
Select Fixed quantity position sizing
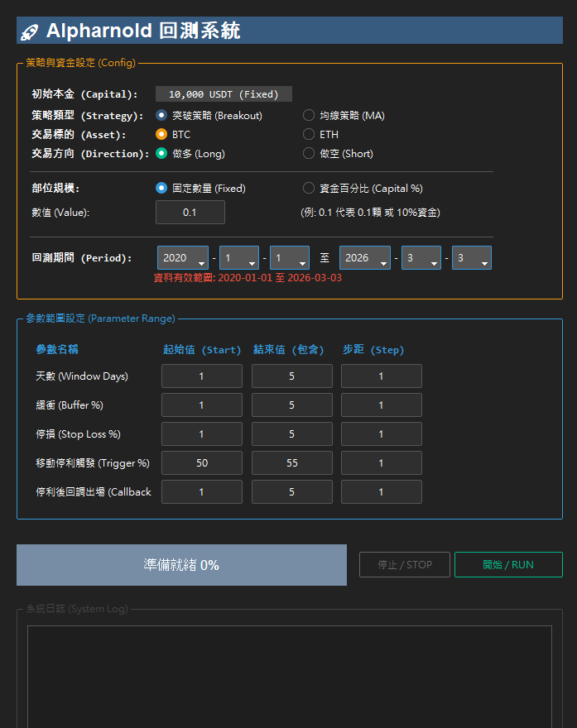click(x=161, y=188)
